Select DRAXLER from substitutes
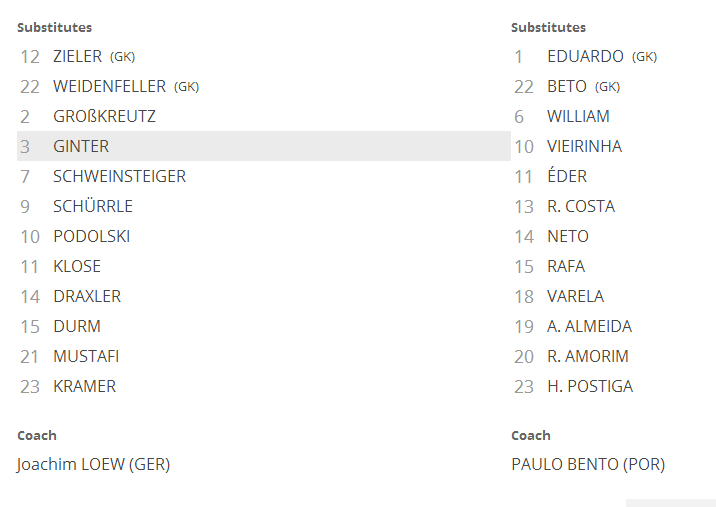The width and height of the screenshot is (716, 507). click(87, 297)
